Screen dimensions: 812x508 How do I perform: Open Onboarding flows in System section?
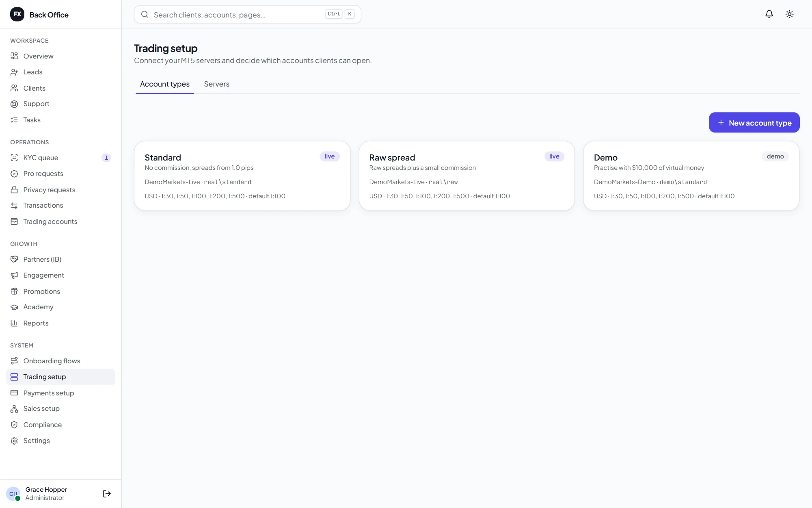tap(61, 361)
